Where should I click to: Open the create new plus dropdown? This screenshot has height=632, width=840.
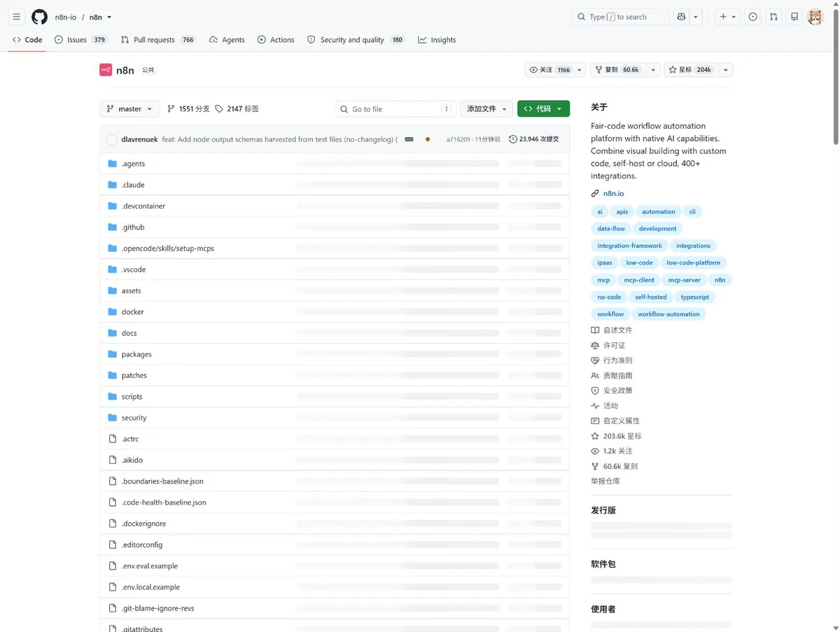[727, 17]
